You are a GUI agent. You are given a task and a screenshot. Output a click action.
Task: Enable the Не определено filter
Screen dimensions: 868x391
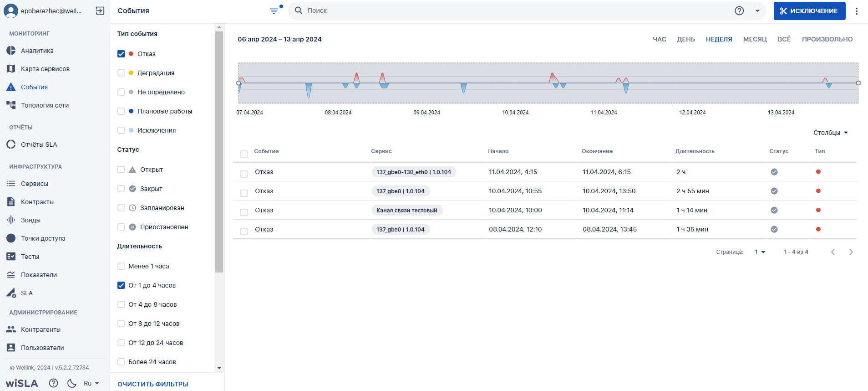[121, 92]
